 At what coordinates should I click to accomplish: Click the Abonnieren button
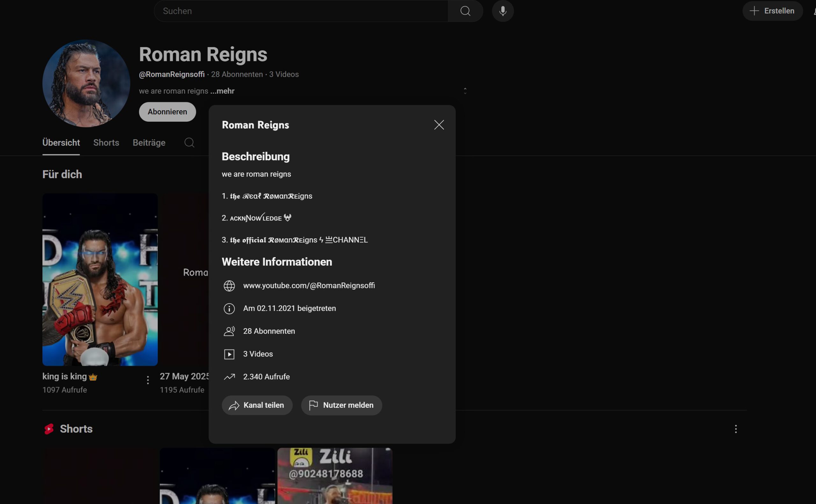pyautogui.click(x=167, y=112)
